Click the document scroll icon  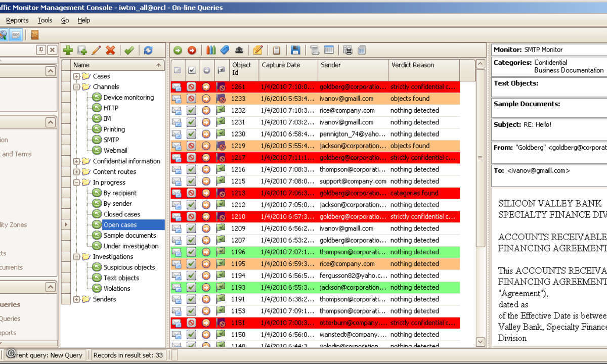(x=315, y=50)
